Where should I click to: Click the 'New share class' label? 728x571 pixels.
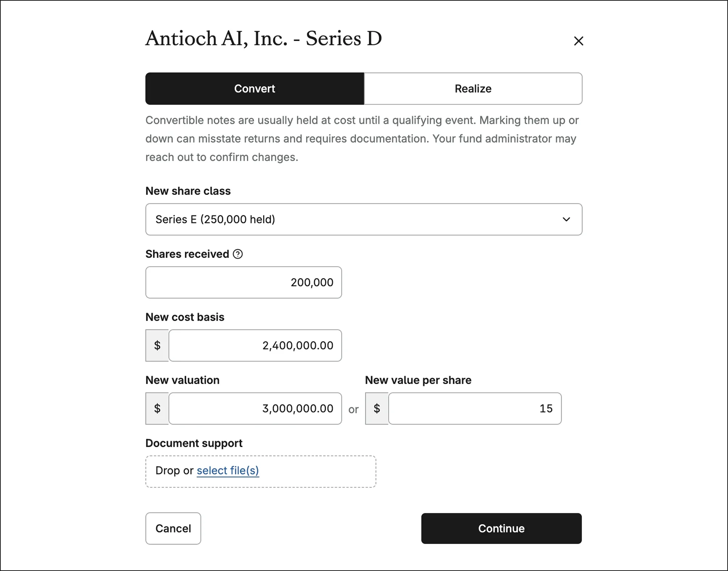coord(188,191)
